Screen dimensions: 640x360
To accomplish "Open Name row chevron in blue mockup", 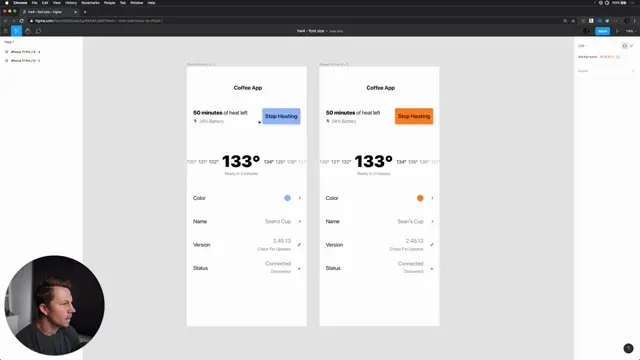I will 300,222.
